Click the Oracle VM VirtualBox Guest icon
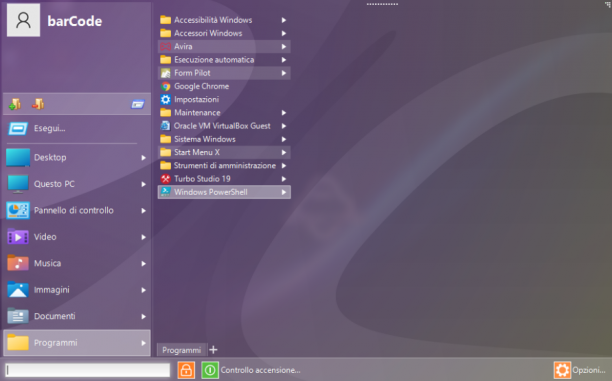 pyautogui.click(x=165, y=126)
